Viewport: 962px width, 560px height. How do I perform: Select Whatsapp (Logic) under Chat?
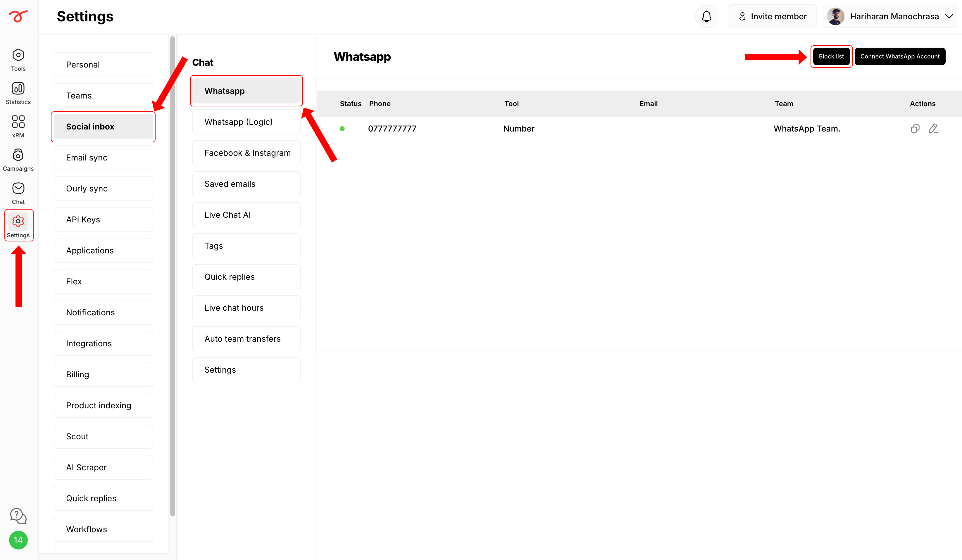[246, 122]
